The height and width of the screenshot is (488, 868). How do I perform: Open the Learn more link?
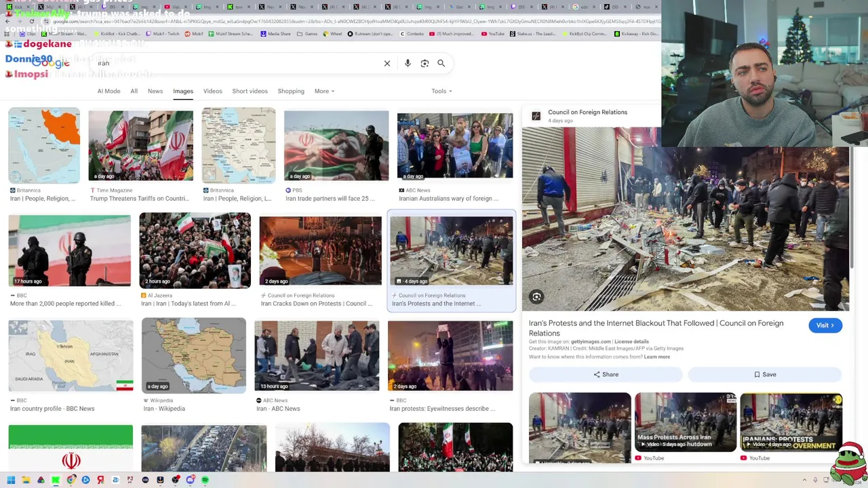pyautogui.click(x=656, y=357)
